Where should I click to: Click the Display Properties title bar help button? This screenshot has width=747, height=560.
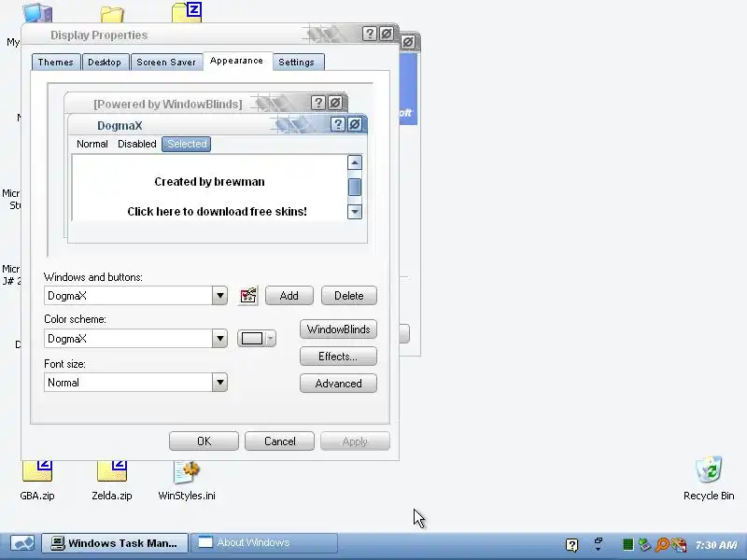click(x=370, y=34)
